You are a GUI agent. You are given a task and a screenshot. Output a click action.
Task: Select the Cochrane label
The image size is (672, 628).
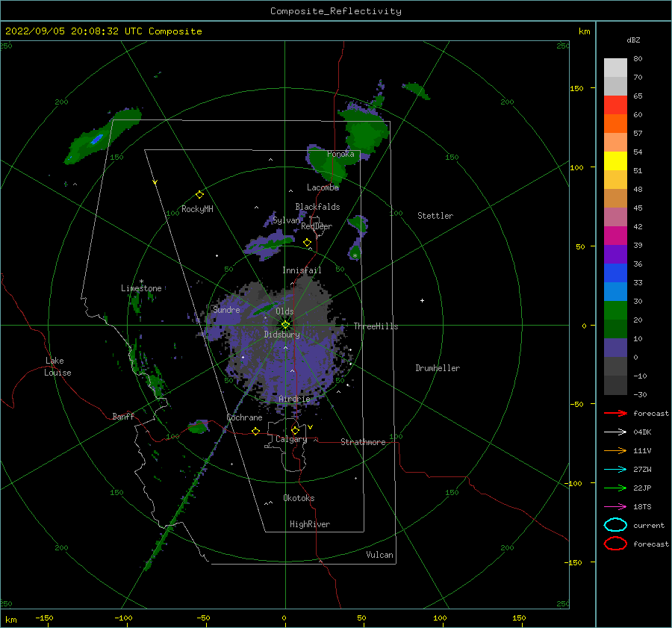[x=244, y=417]
